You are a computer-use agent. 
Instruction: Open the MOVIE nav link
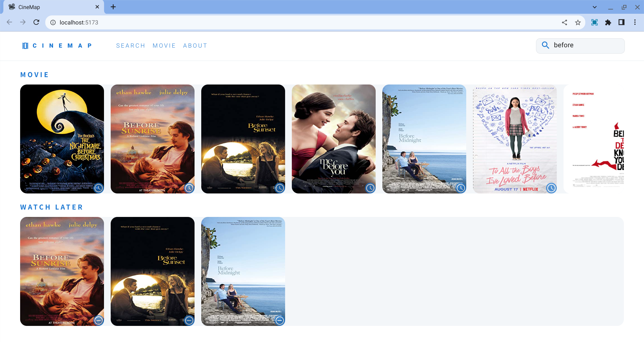pos(164,46)
